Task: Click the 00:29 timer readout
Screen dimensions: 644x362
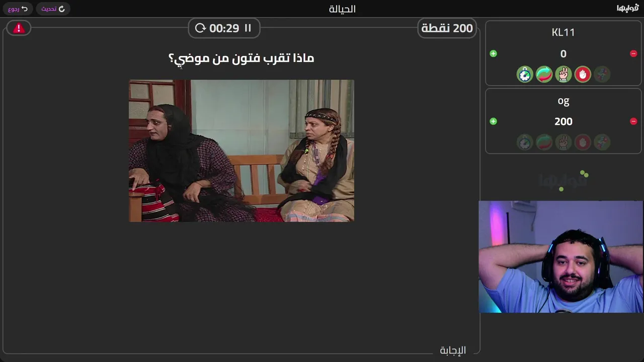Action: [224, 28]
